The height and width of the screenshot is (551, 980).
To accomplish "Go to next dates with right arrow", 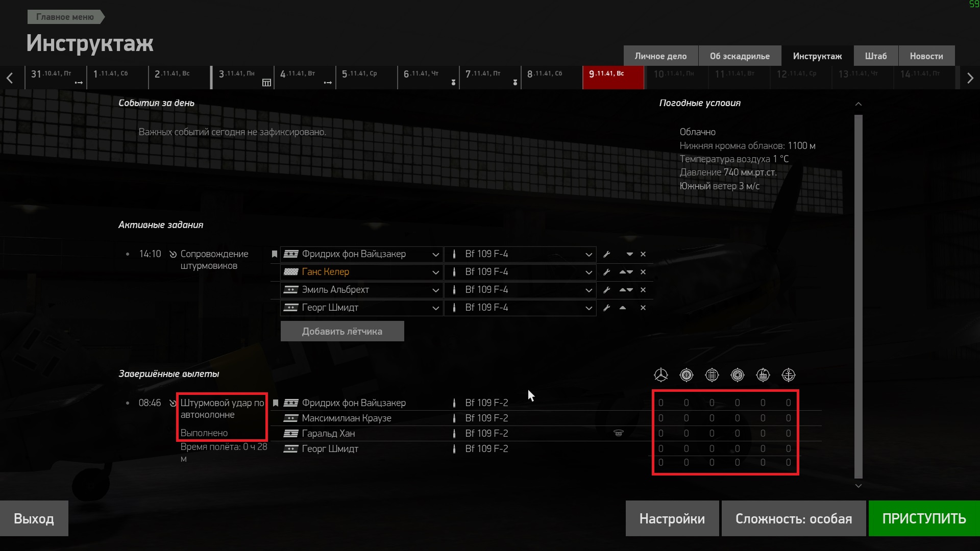I will (x=970, y=78).
